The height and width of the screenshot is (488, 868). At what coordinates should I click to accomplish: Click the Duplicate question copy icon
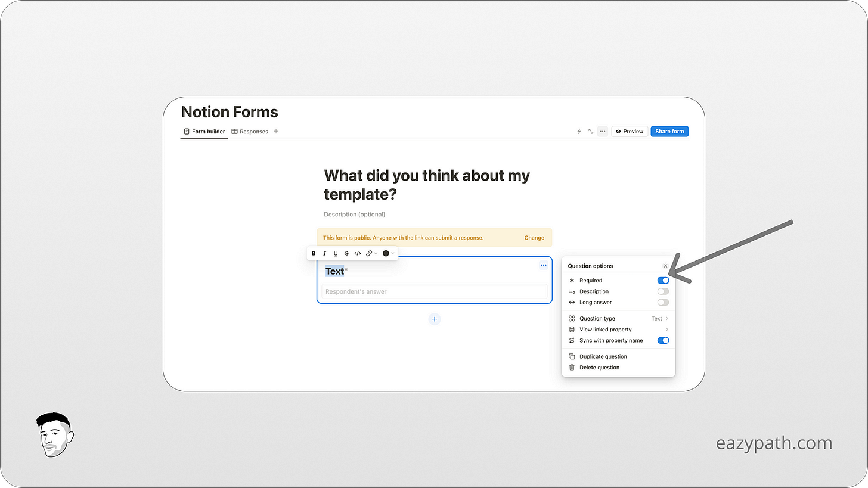(572, 356)
